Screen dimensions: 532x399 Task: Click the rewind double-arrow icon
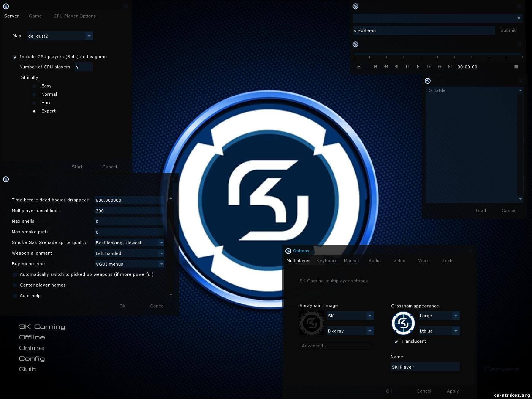[386, 67]
